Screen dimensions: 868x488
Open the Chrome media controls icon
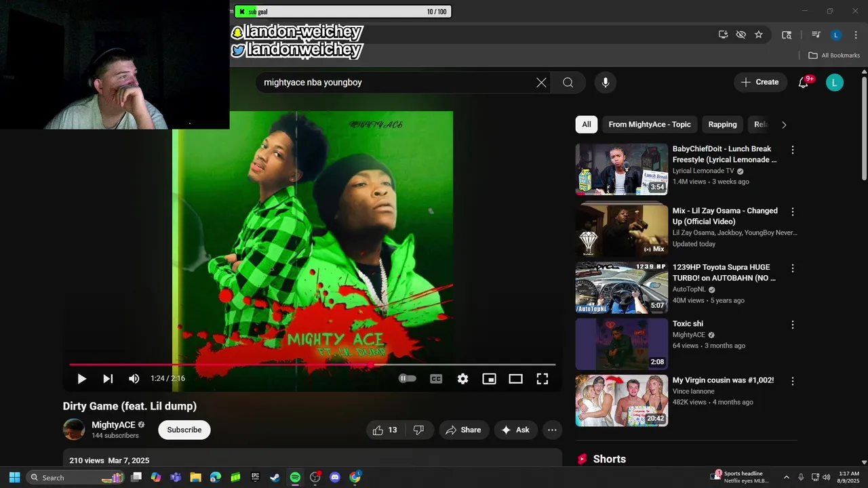click(x=816, y=35)
